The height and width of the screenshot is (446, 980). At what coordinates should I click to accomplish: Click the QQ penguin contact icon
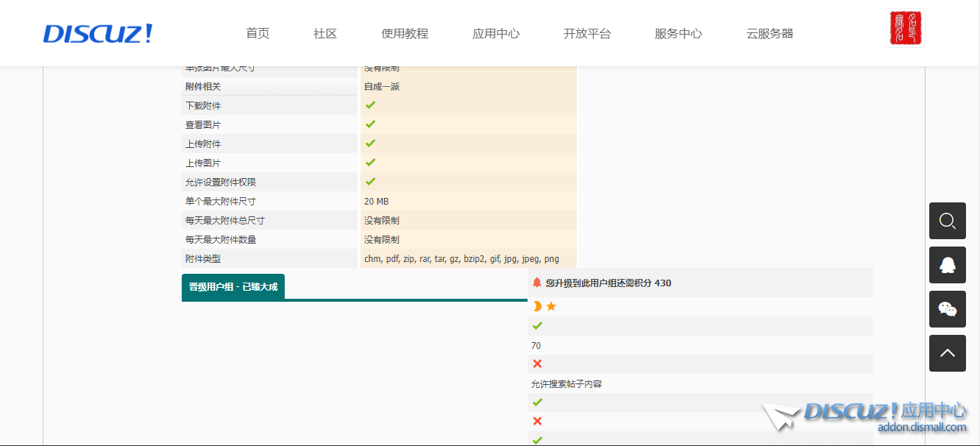point(947,265)
